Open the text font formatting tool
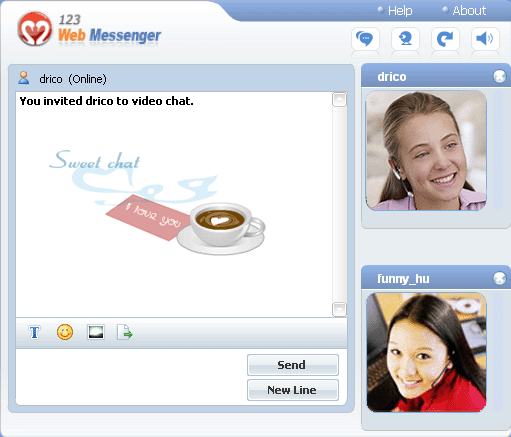Screen dimensions: 511x437 click(x=34, y=332)
